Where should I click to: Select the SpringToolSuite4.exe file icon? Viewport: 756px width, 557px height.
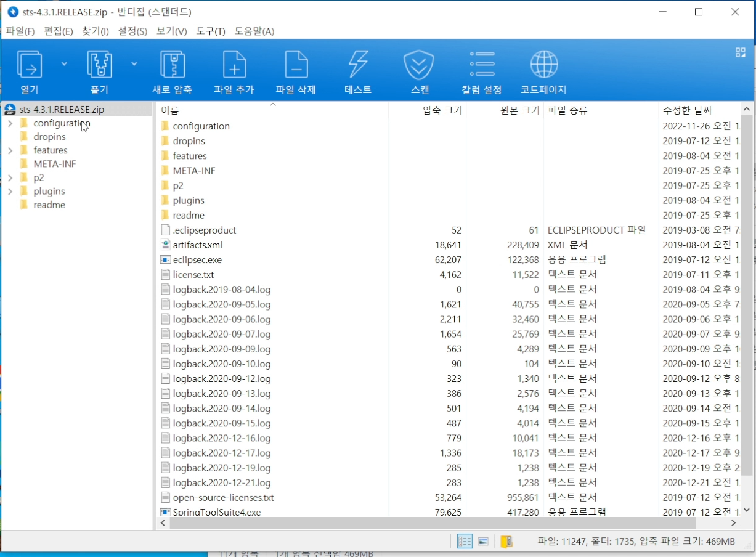click(x=165, y=511)
